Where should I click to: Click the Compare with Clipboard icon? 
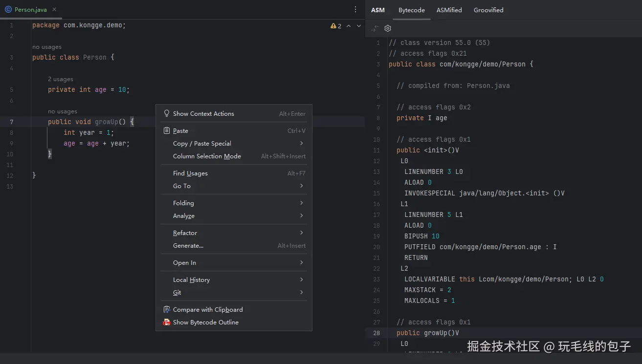(x=167, y=310)
